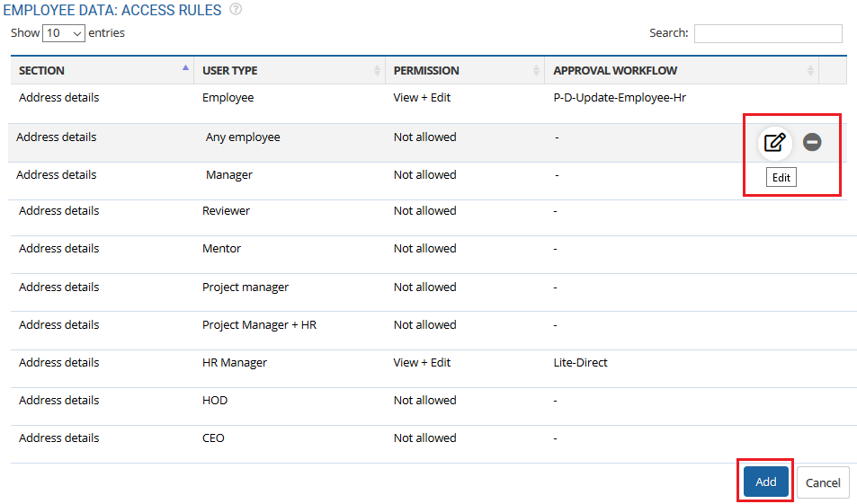The width and height of the screenshot is (857, 504).
Task: Click help icon beside Access Rules title
Action: coord(236,10)
